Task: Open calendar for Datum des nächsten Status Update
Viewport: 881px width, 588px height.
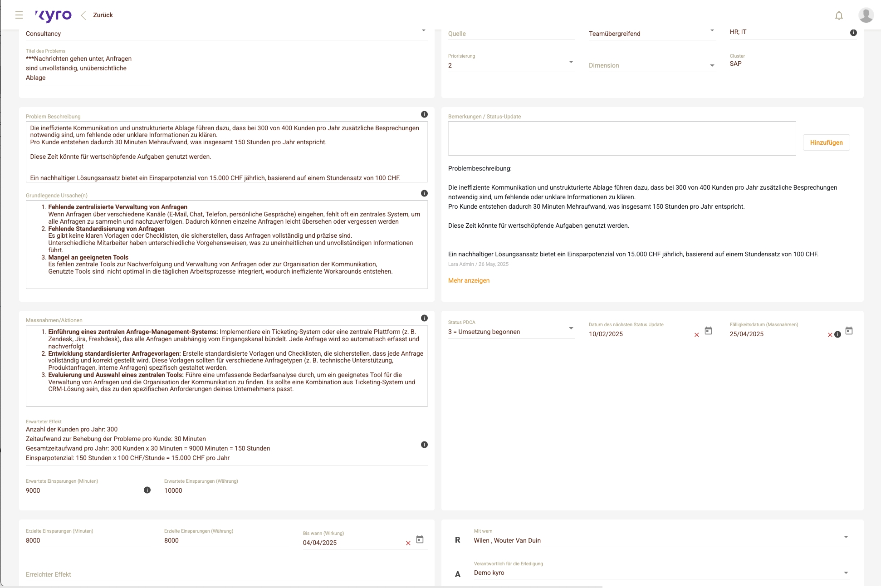Action: [708, 331]
